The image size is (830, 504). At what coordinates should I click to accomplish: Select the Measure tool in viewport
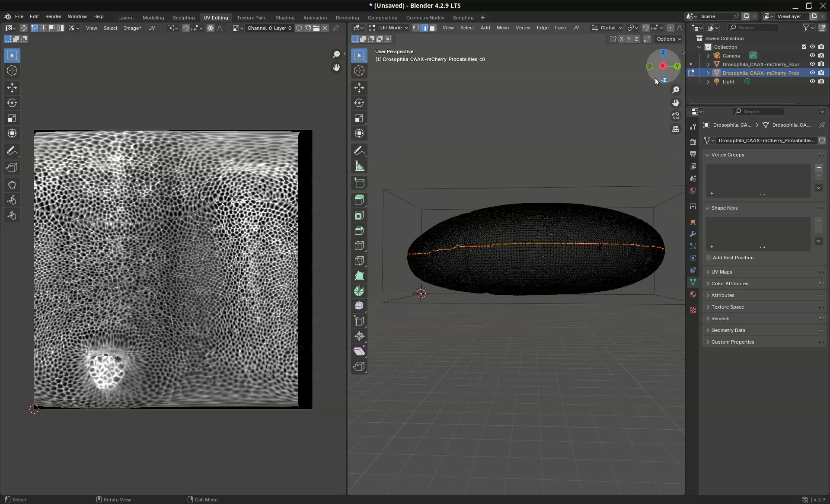pos(359,166)
